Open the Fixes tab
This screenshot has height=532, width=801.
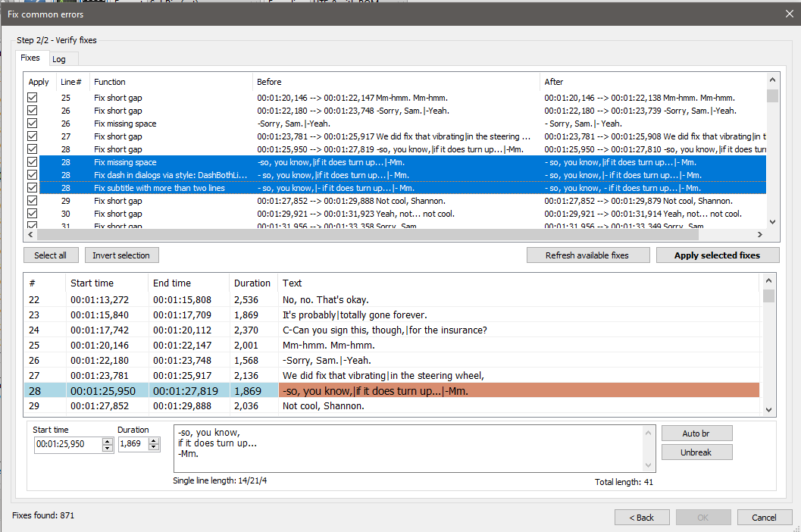[30, 58]
